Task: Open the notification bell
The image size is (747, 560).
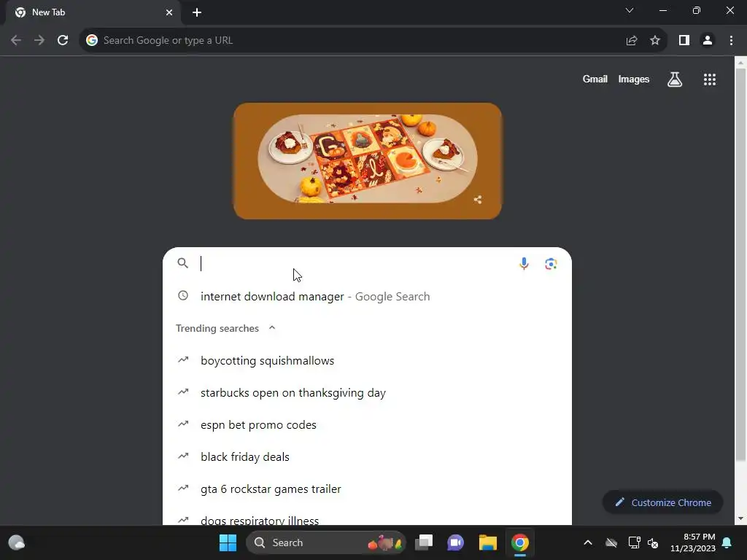Action: pyautogui.click(x=727, y=542)
